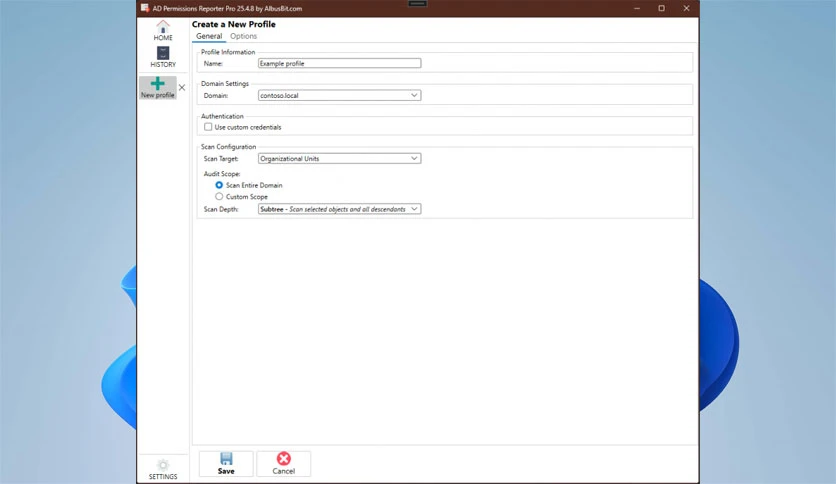Switch to the Options tab
836x484 pixels.
click(243, 36)
